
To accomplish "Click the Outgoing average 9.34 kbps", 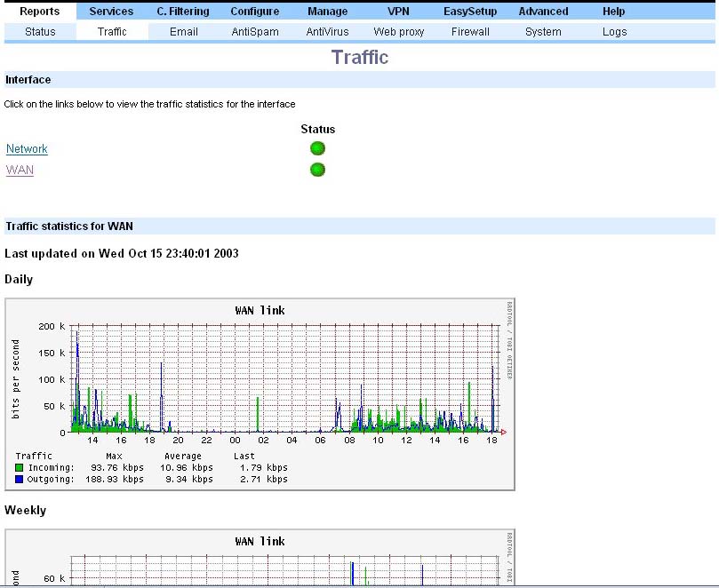I will (189, 479).
